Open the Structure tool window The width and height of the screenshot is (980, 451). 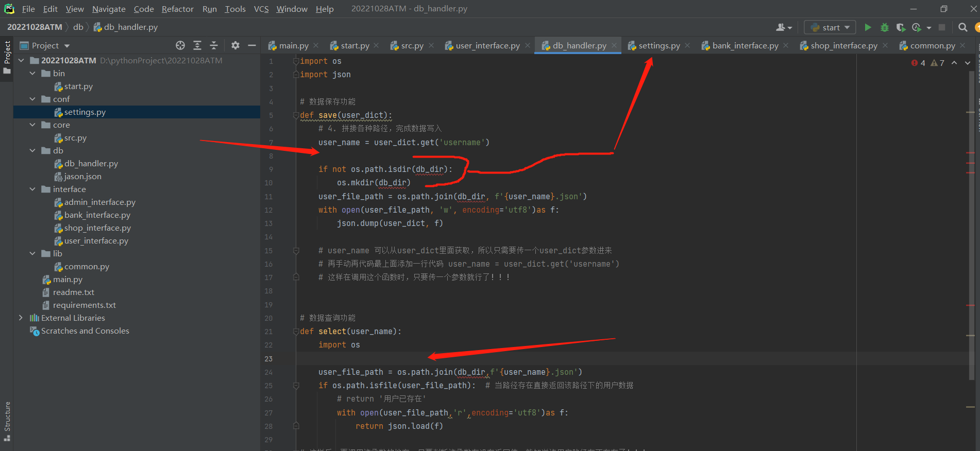(7, 421)
